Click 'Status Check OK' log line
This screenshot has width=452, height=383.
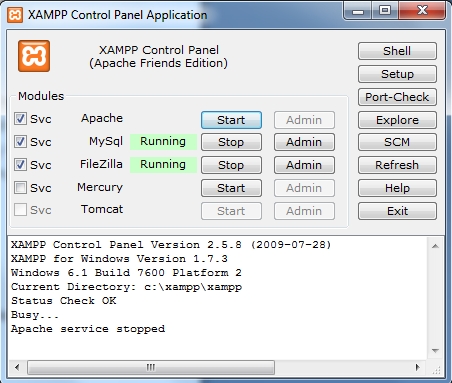pos(64,301)
